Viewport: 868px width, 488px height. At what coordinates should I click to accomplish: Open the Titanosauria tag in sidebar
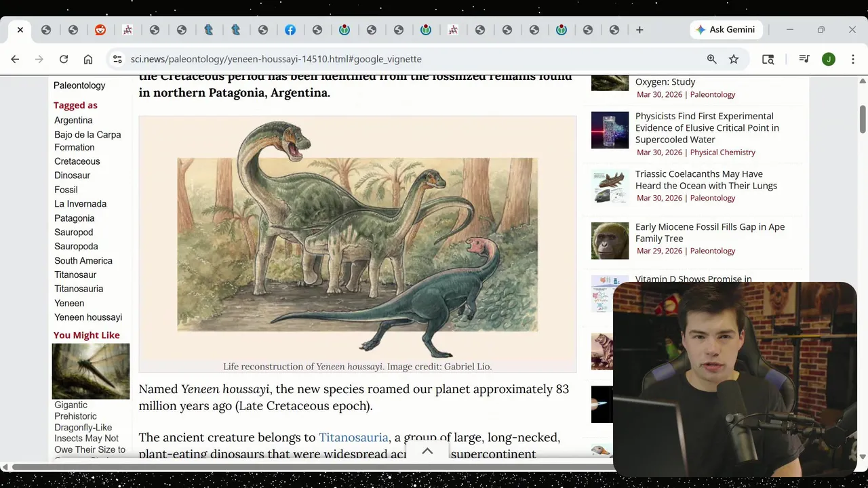tap(79, 289)
